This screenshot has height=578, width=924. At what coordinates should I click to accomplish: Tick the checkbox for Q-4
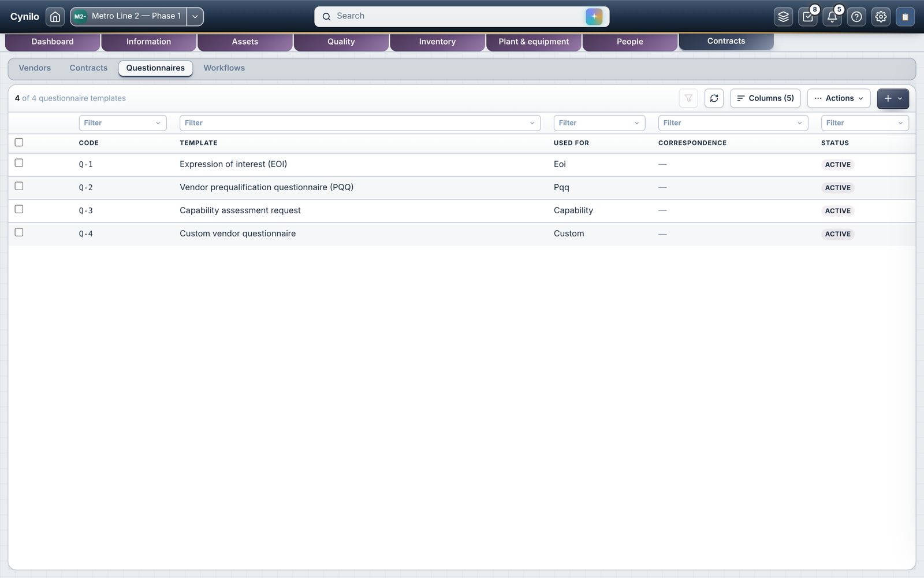19,232
